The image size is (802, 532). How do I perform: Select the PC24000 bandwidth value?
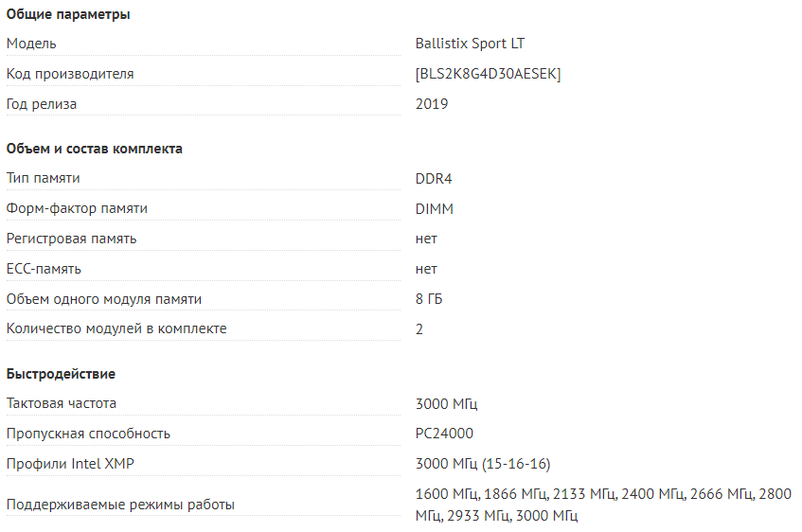point(444,434)
